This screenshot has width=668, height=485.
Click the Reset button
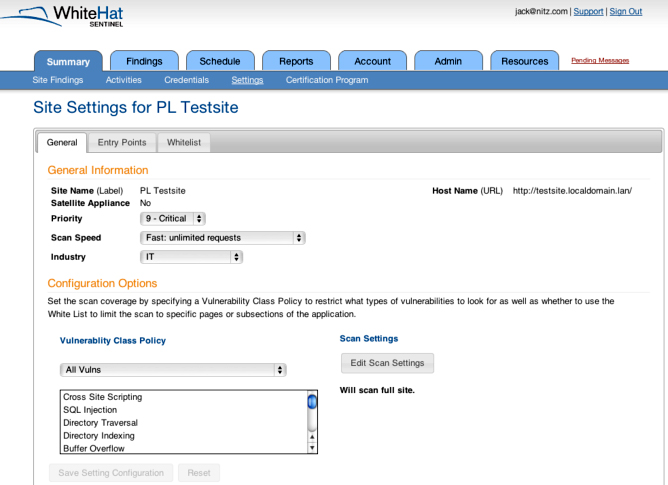(x=199, y=473)
